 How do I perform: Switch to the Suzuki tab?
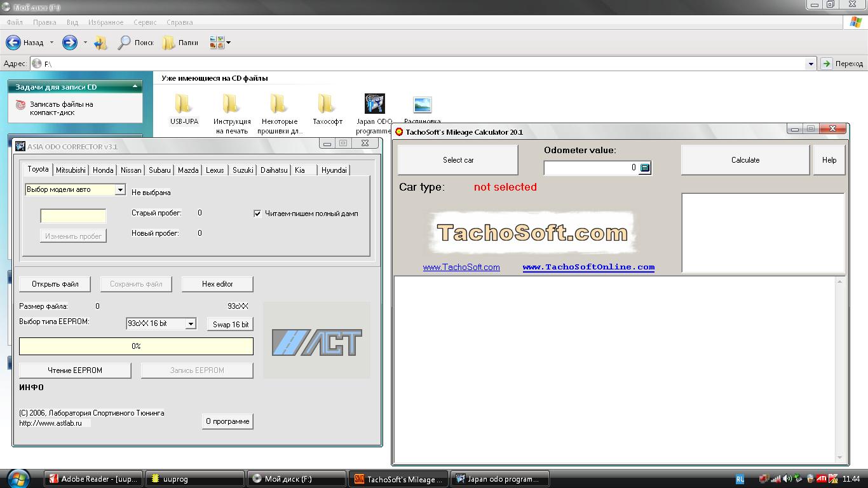pos(243,170)
